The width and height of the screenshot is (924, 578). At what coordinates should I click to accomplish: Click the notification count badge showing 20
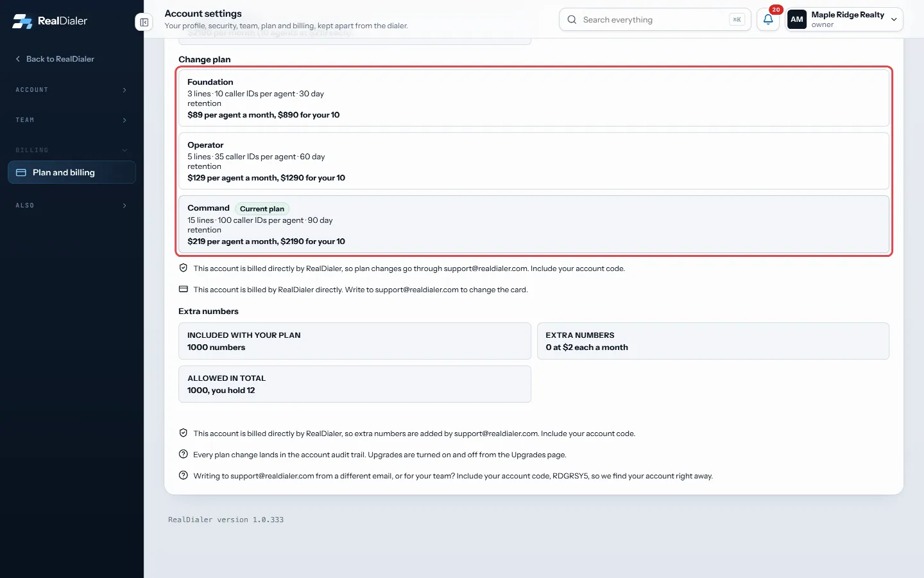(776, 10)
